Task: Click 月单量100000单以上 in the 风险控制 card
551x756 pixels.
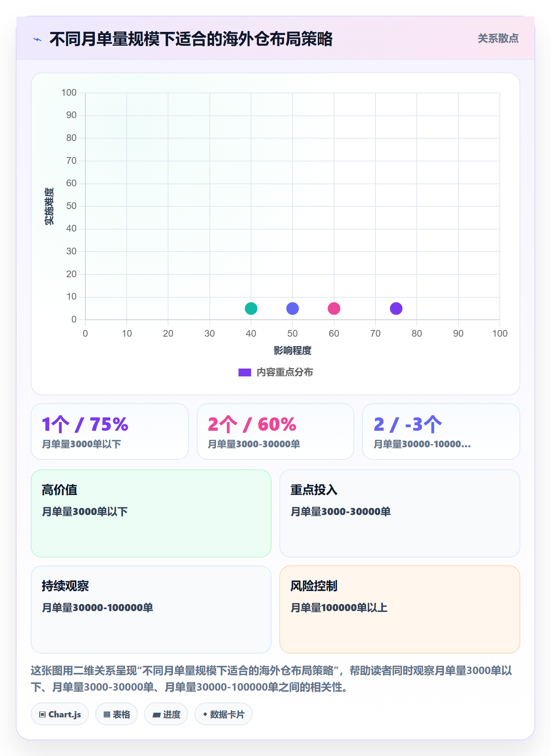Action: coord(339,608)
